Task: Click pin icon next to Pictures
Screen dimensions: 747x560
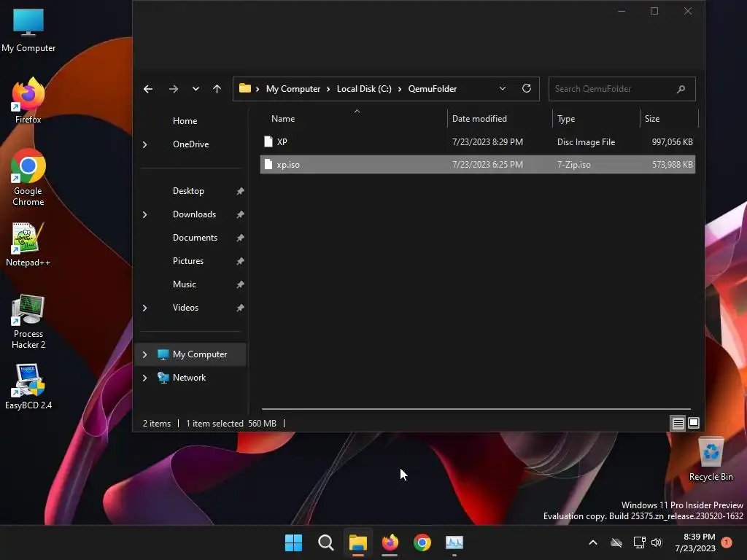Action: pyautogui.click(x=240, y=261)
